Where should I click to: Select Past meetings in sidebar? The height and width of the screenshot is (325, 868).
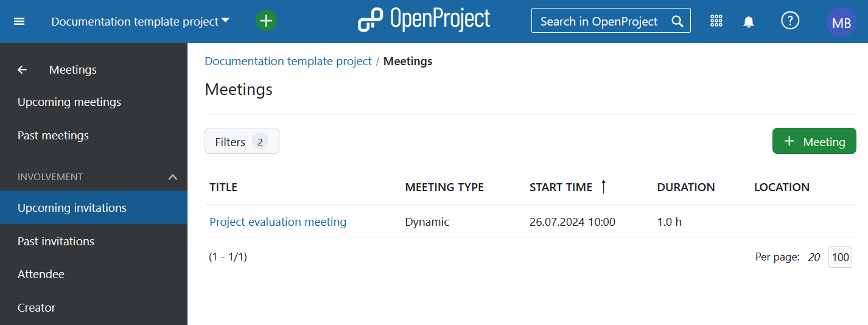point(53,136)
